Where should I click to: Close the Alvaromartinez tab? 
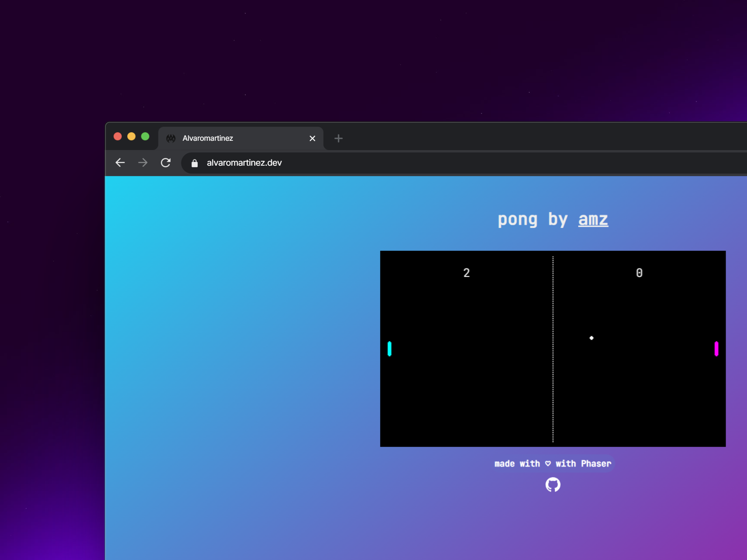(312, 138)
